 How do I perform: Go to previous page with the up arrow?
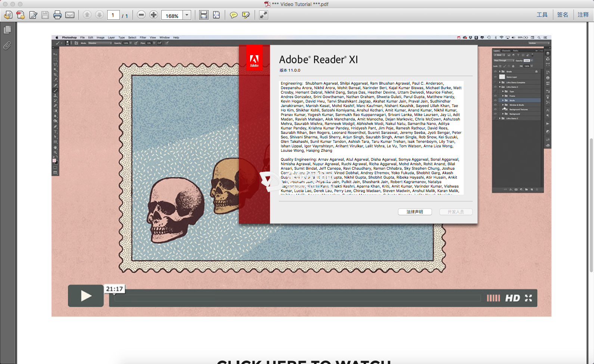pyautogui.click(x=87, y=15)
